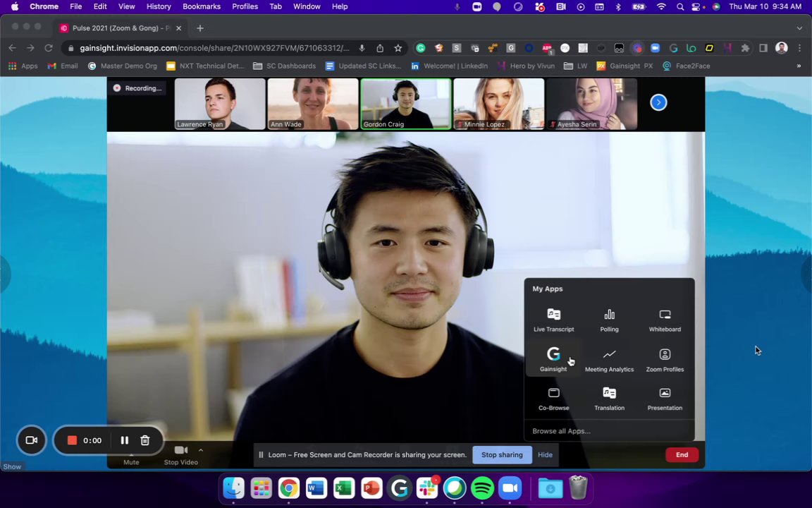This screenshot has width=812, height=508.
Task: Open the Polling app
Action: (x=609, y=320)
